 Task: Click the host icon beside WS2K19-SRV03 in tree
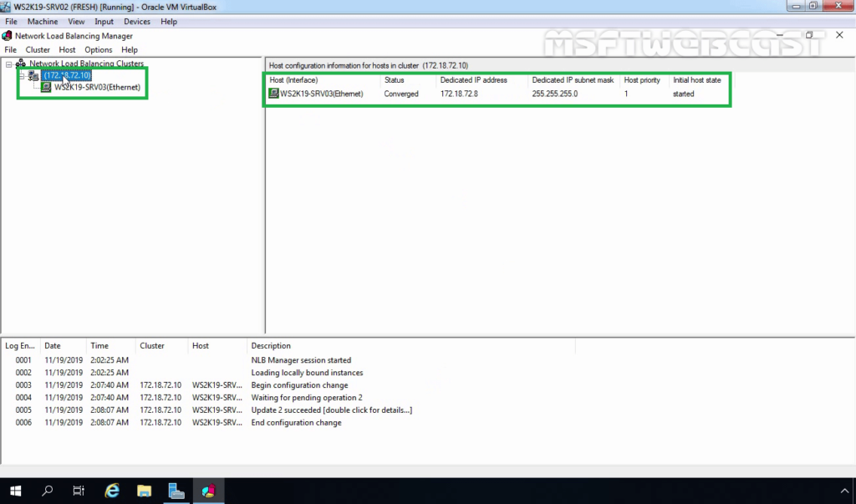[47, 88]
